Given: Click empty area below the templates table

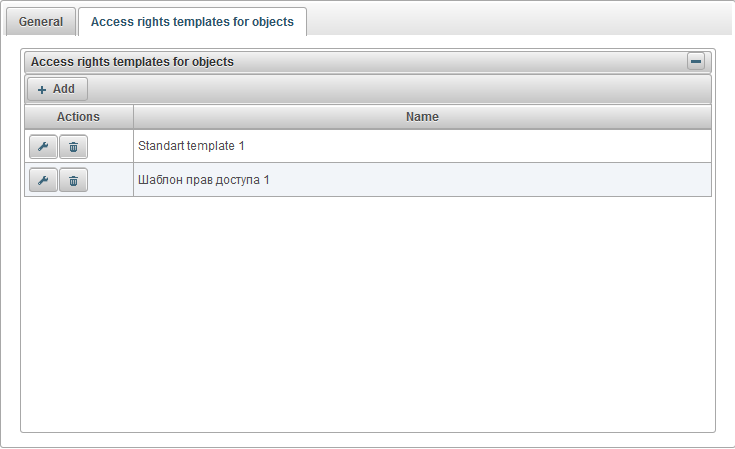Looking at the screenshot, I should [368, 310].
